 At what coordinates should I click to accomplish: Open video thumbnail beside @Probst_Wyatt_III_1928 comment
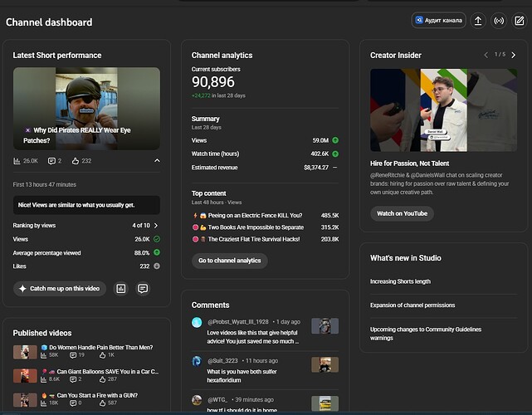[x=325, y=325]
